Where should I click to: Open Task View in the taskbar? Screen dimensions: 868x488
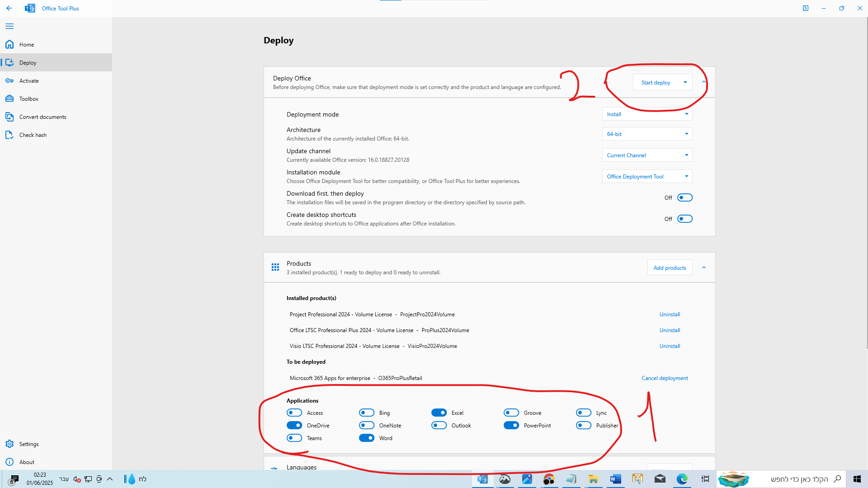(705, 479)
